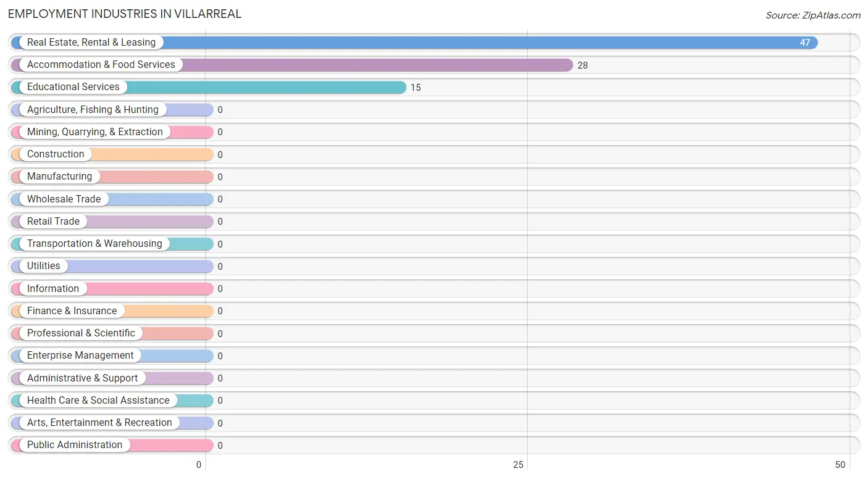Click the Information label
This screenshot has height=479, width=868.
tap(53, 289)
